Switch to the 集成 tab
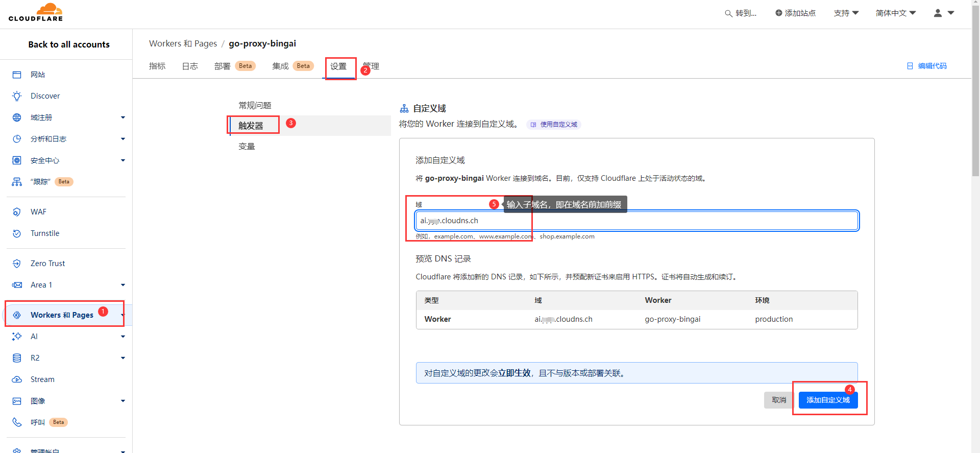 (280, 66)
